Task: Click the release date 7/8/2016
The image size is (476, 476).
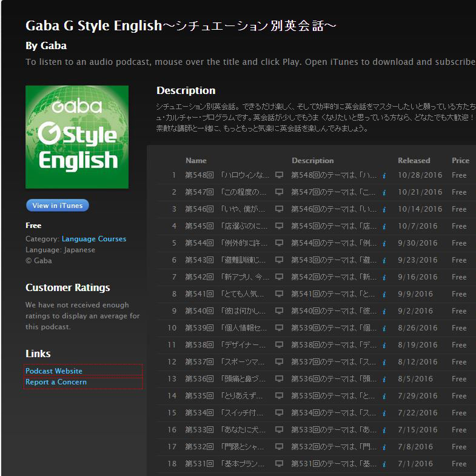Action: point(415,447)
